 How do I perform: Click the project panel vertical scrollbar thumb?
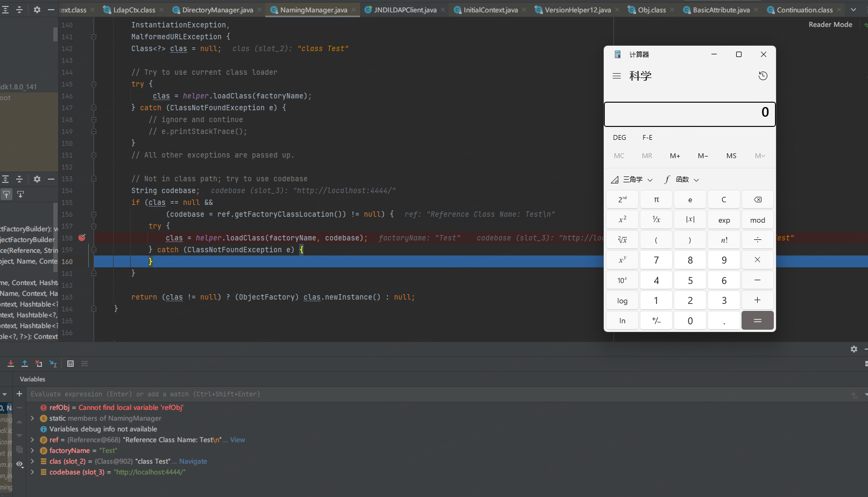pyautogui.click(x=55, y=34)
